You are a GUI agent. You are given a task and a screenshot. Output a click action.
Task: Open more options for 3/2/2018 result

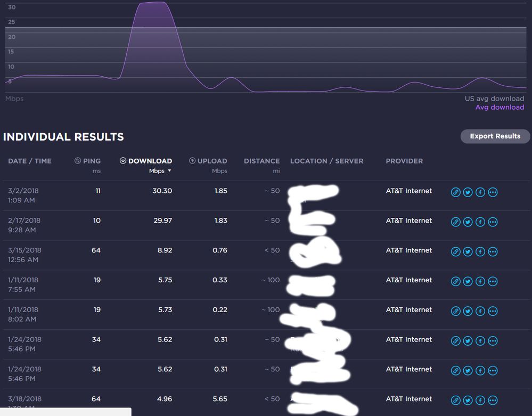[493, 192]
